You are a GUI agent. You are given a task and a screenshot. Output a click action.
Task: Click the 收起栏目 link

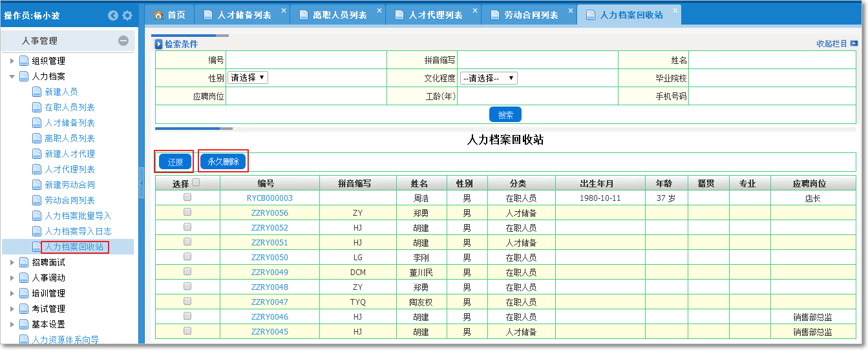(831, 44)
